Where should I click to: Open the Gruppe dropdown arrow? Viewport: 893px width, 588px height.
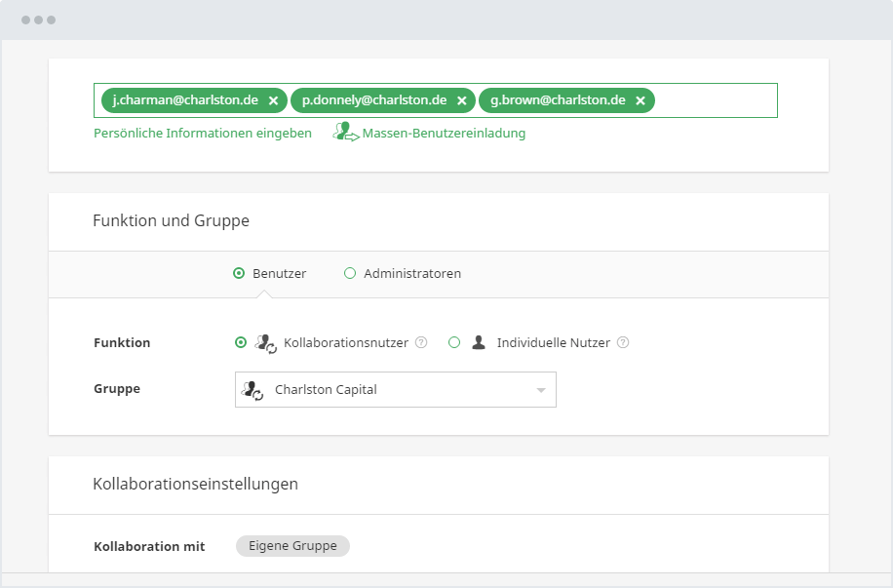tap(541, 390)
